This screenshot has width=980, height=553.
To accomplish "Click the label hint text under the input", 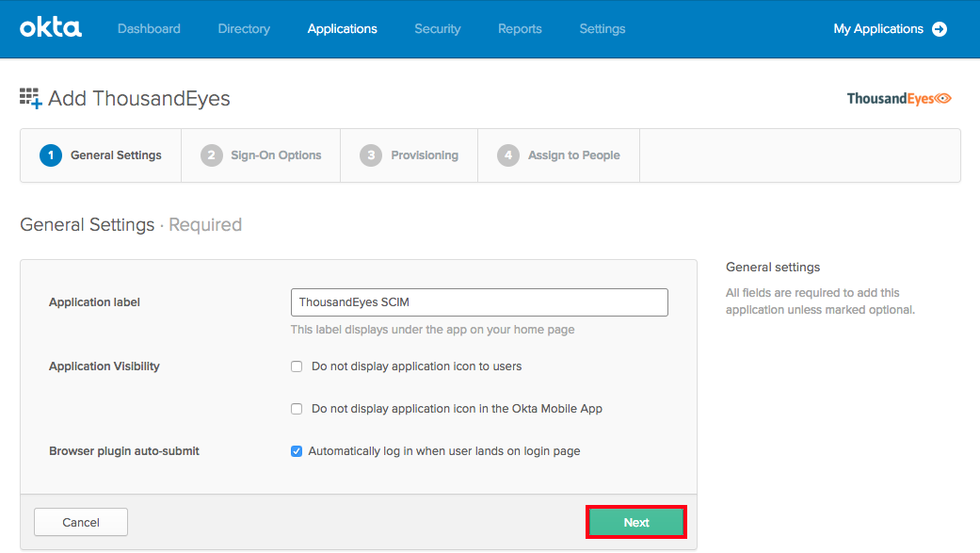I will tap(432, 330).
